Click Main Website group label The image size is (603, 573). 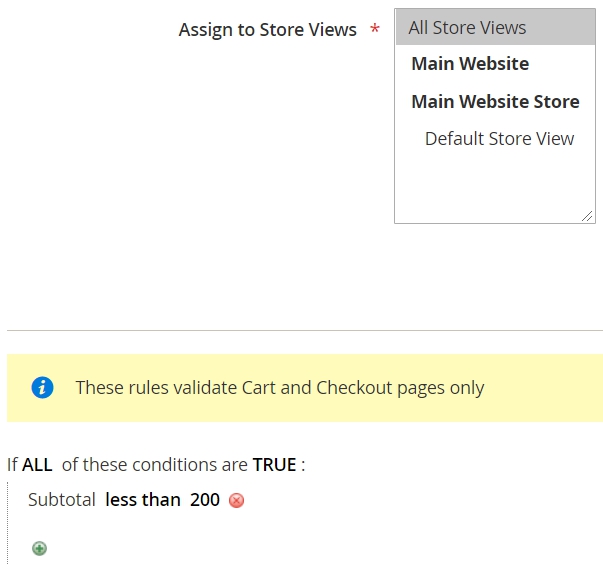click(x=470, y=64)
